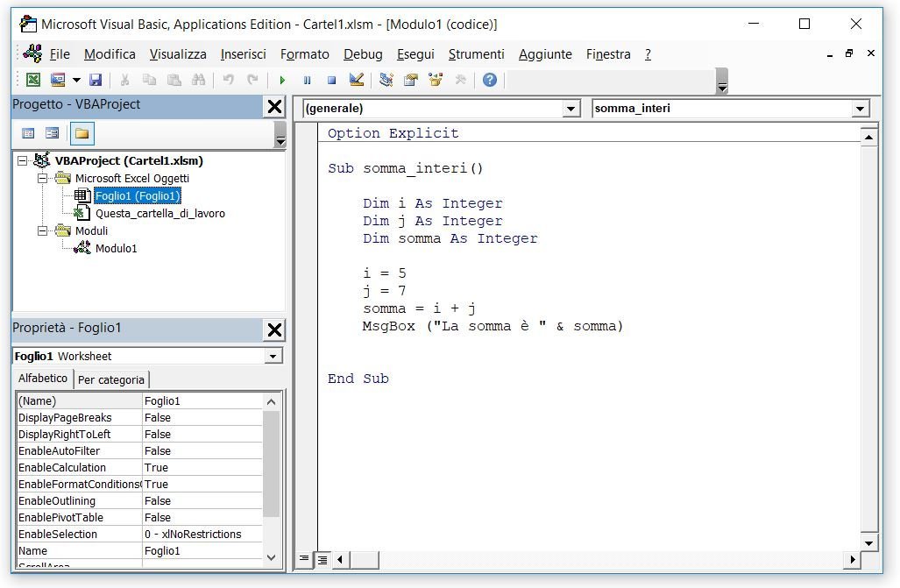Click the Run Sub green play icon
The height and width of the screenshot is (588, 900).
pos(282,81)
